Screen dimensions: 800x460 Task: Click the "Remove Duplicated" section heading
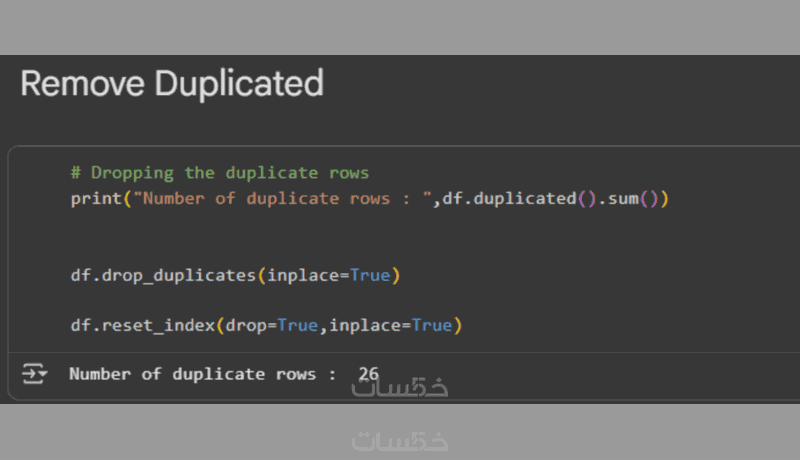coord(172,83)
